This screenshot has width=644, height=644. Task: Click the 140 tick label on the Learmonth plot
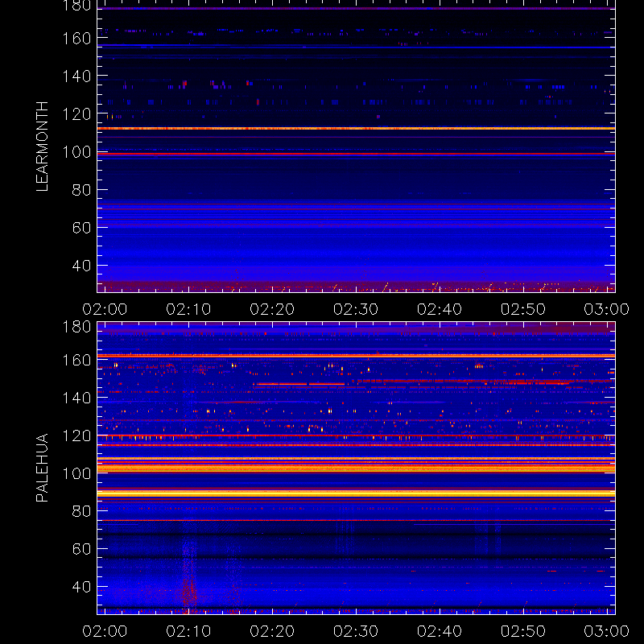point(76,76)
